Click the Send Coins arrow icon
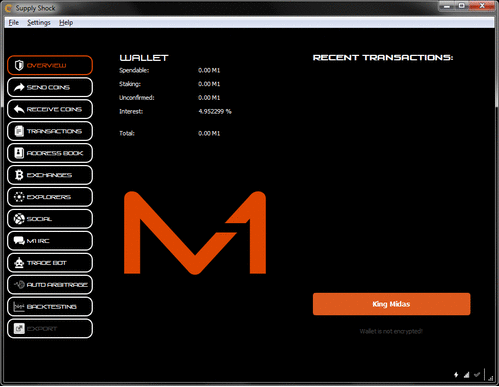Screen dimensions: 499x387 coord(19,87)
